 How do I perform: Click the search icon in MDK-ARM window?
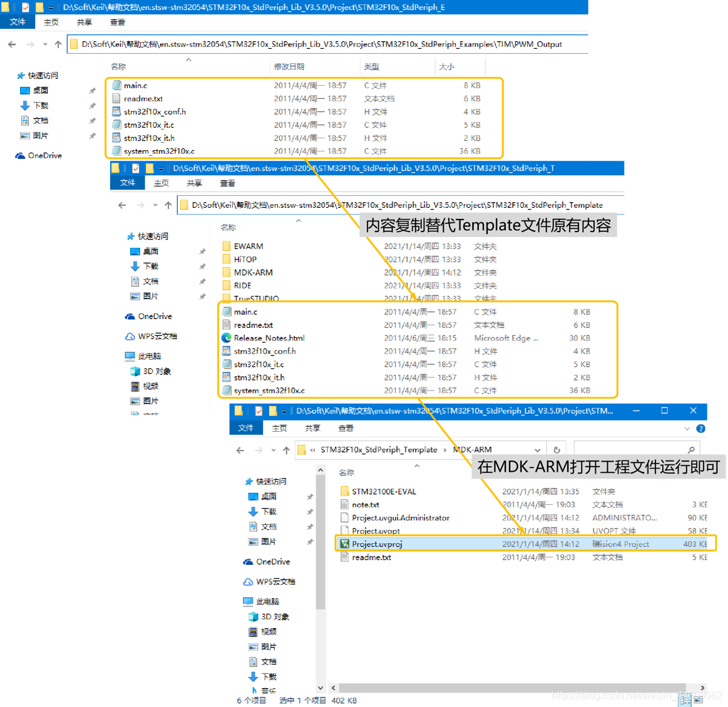(691, 449)
